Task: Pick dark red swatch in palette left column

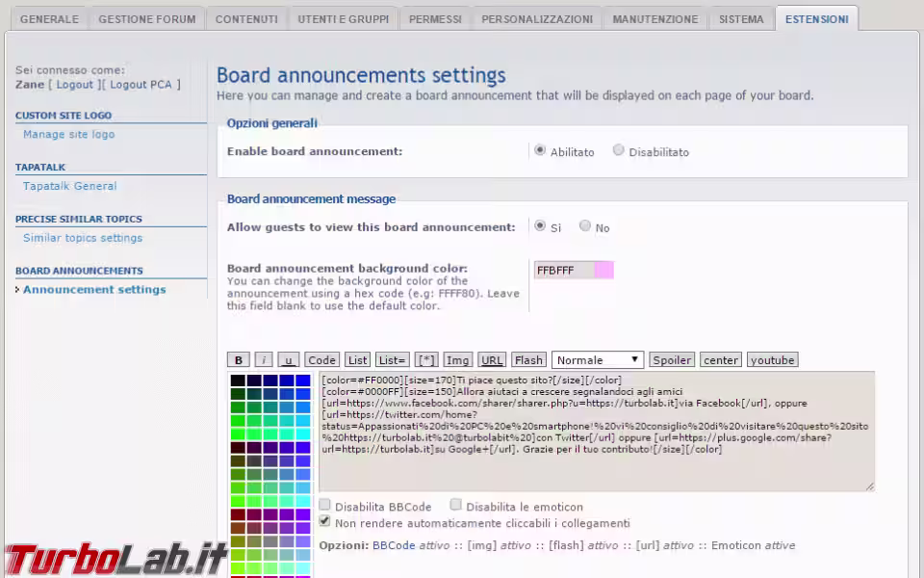Action: (238, 515)
